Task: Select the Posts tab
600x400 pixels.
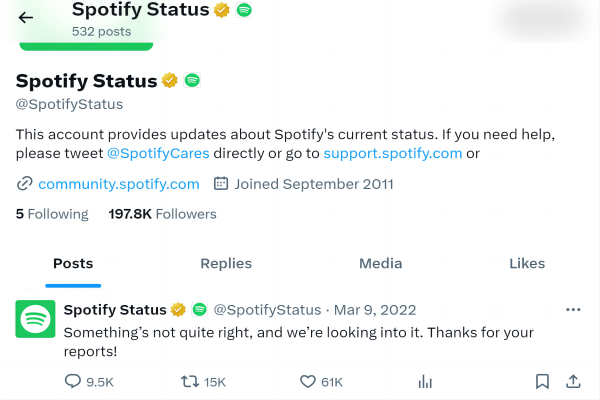Action: coord(73,264)
